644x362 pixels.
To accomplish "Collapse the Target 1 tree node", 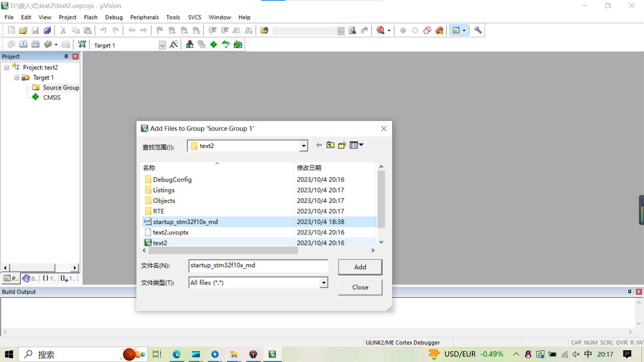I will [x=17, y=77].
